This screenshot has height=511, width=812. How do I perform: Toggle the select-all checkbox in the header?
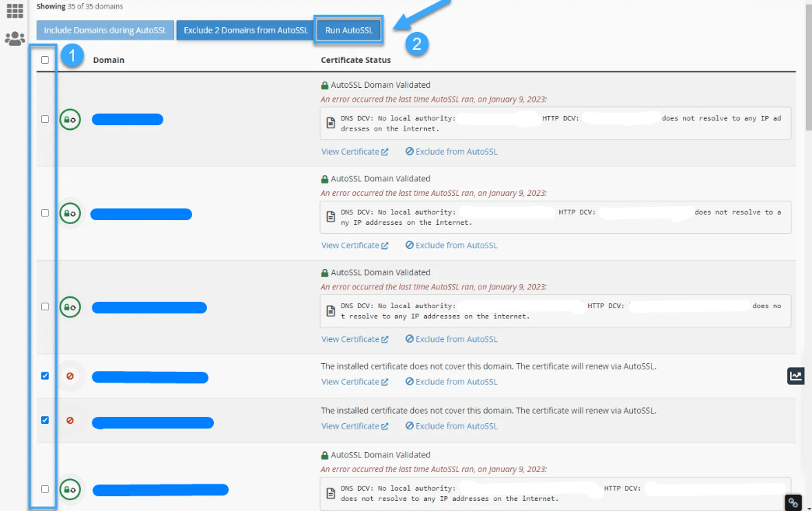point(44,59)
